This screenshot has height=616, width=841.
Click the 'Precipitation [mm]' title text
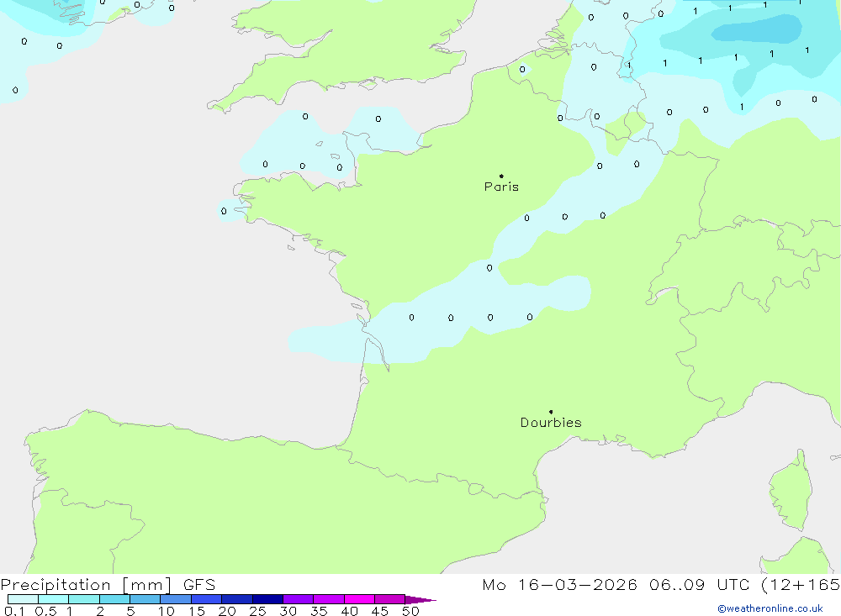87,584
